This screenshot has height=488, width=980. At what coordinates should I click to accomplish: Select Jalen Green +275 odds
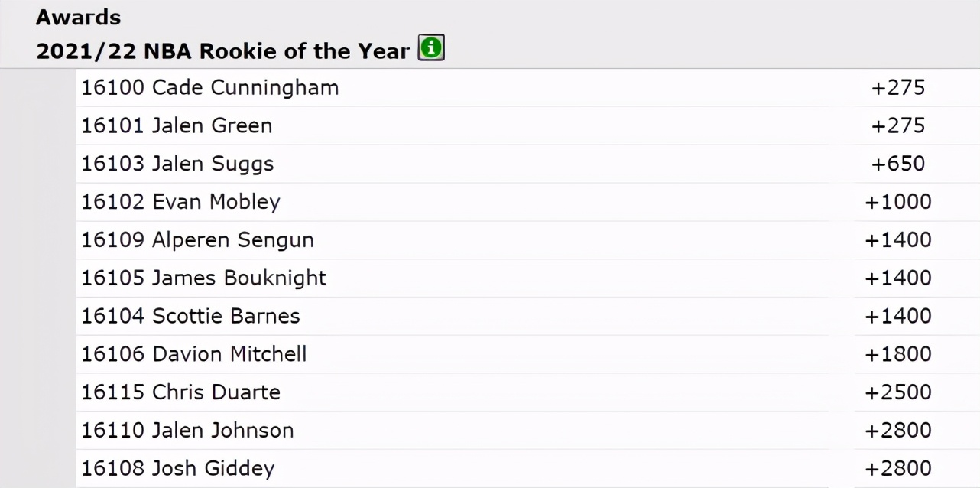[898, 126]
